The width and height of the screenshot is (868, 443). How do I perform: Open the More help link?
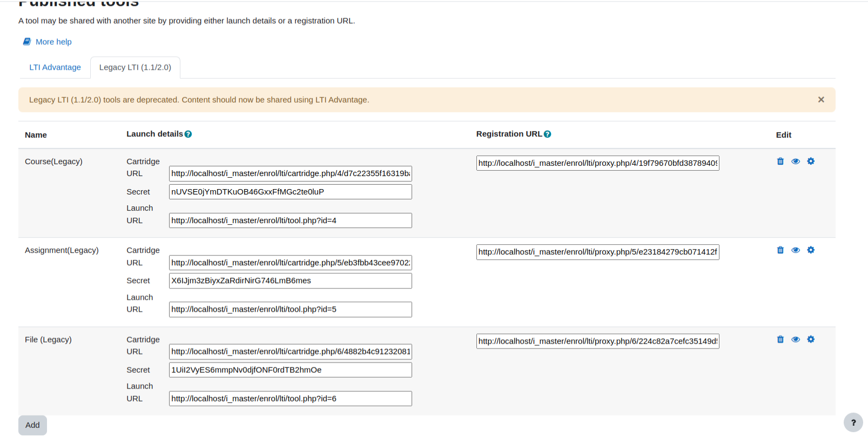click(x=53, y=42)
